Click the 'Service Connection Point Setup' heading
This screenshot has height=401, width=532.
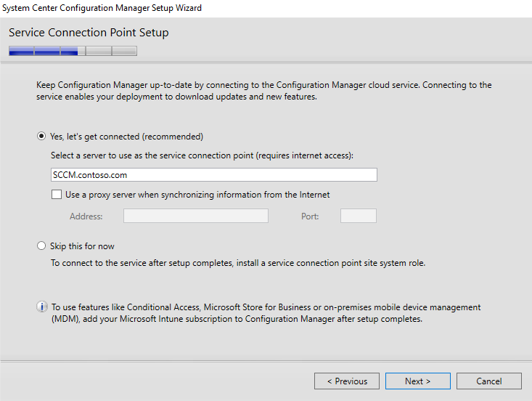point(89,33)
